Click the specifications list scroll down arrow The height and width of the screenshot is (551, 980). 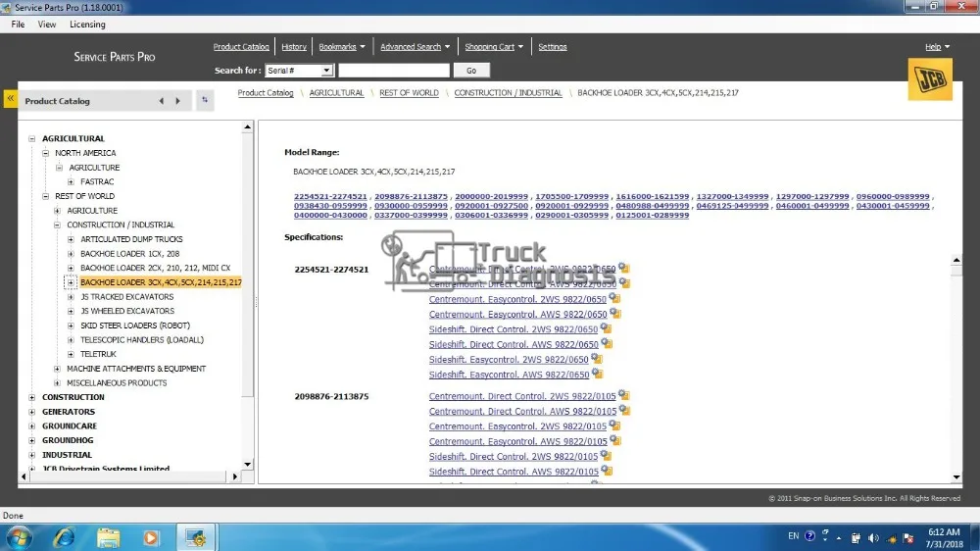pyautogui.click(x=956, y=477)
